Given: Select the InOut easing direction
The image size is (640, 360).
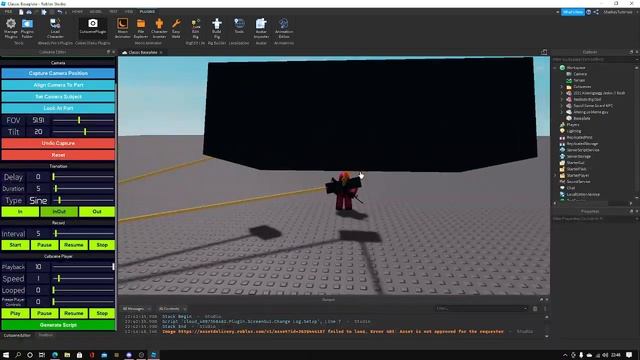Looking at the screenshot, I should [x=59, y=211].
